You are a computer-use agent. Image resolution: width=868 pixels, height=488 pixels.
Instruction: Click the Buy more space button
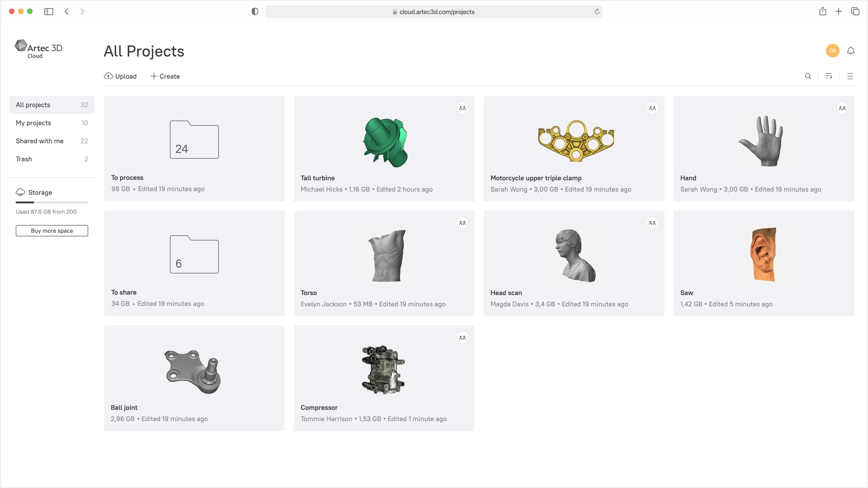pos(52,231)
